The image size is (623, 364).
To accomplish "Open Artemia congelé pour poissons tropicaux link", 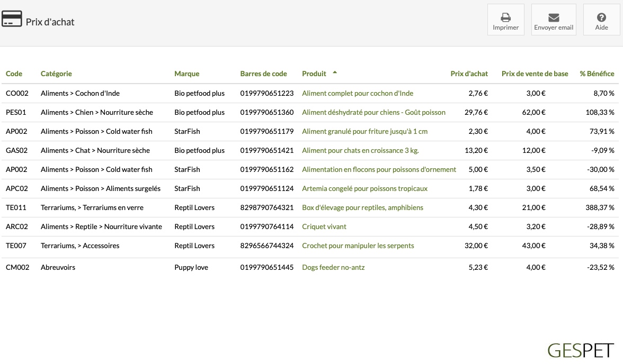I will click(x=364, y=188).
